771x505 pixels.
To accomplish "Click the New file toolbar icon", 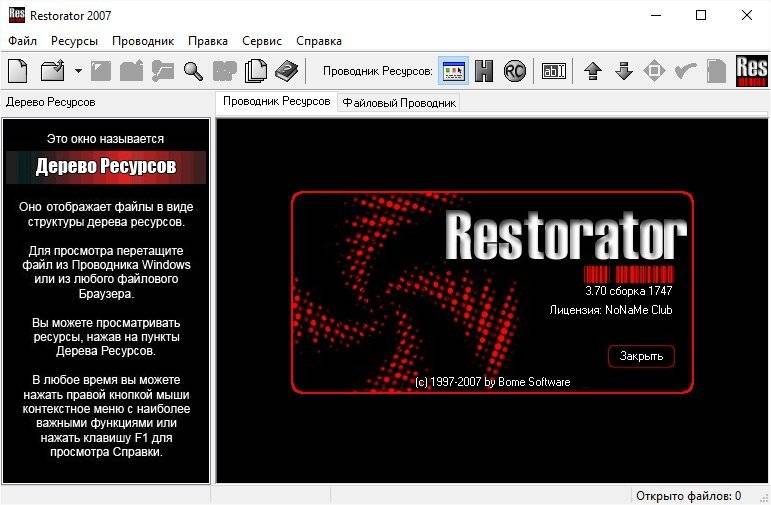I will coord(18,71).
